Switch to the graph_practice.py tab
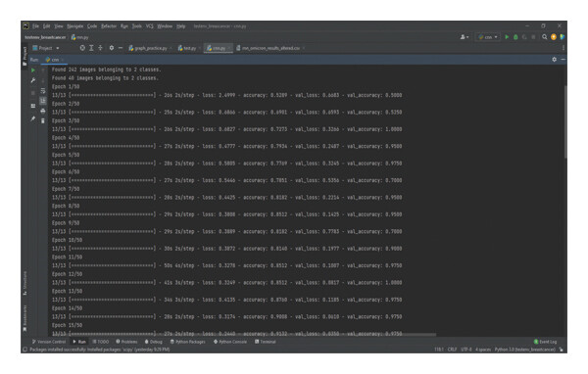Viewport: 588px width, 374px height. click(x=148, y=48)
